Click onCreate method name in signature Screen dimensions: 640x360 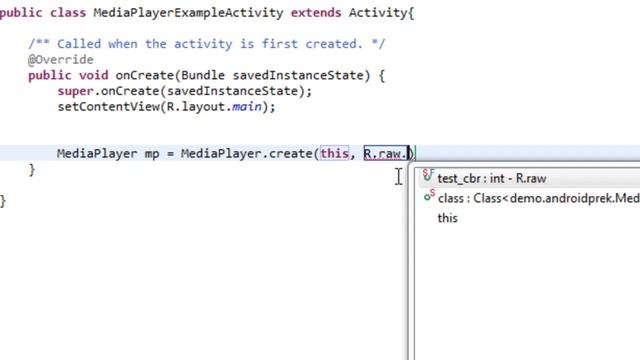(144, 76)
